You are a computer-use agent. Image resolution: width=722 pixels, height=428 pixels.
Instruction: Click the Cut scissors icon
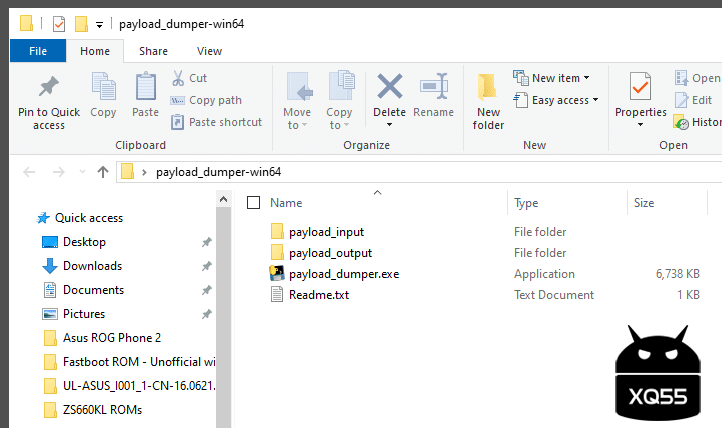coord(178,78)
